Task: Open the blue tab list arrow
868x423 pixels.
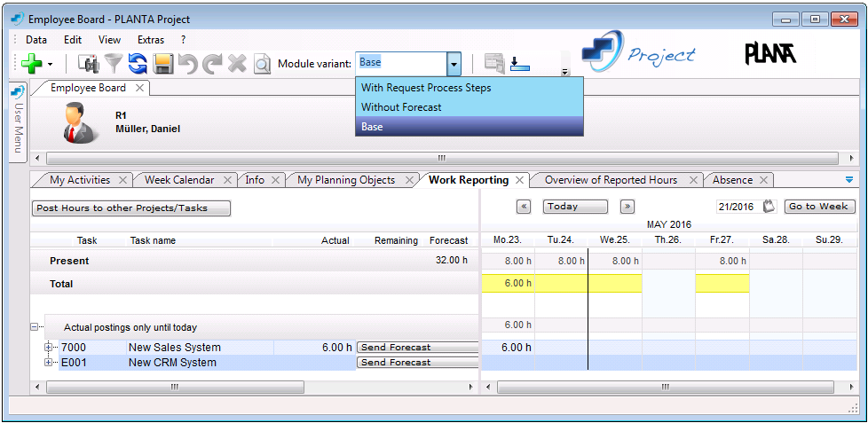Action: tap(849, 180)
